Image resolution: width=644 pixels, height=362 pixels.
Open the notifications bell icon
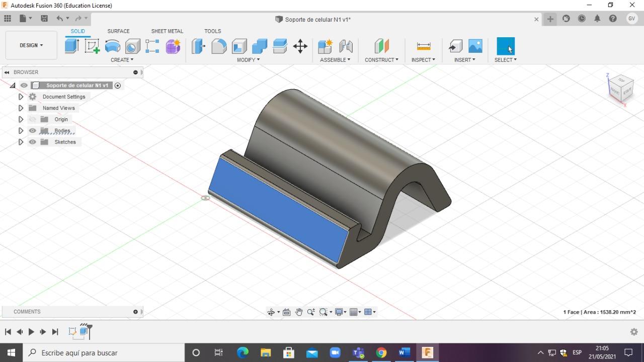(x=597, y=19)
